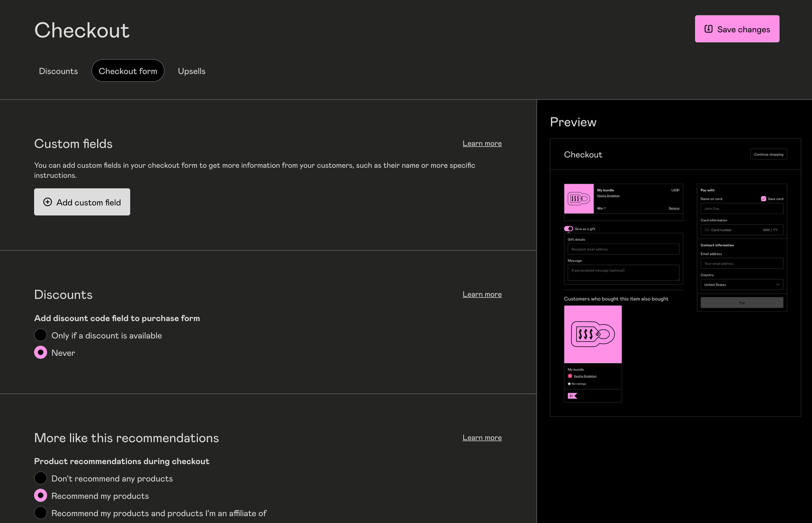Click the star icon beside No ratings

pos(569,384)
